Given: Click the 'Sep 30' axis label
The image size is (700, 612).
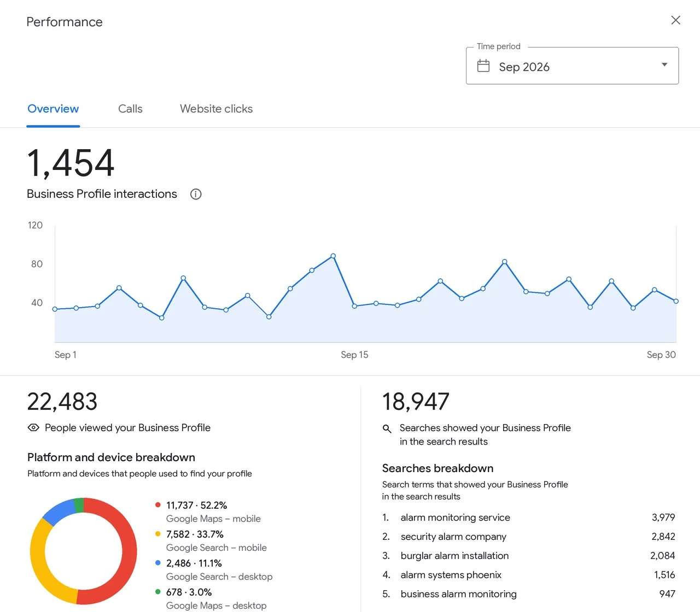Looking at the screenshot, I should [x=661, y=355].
